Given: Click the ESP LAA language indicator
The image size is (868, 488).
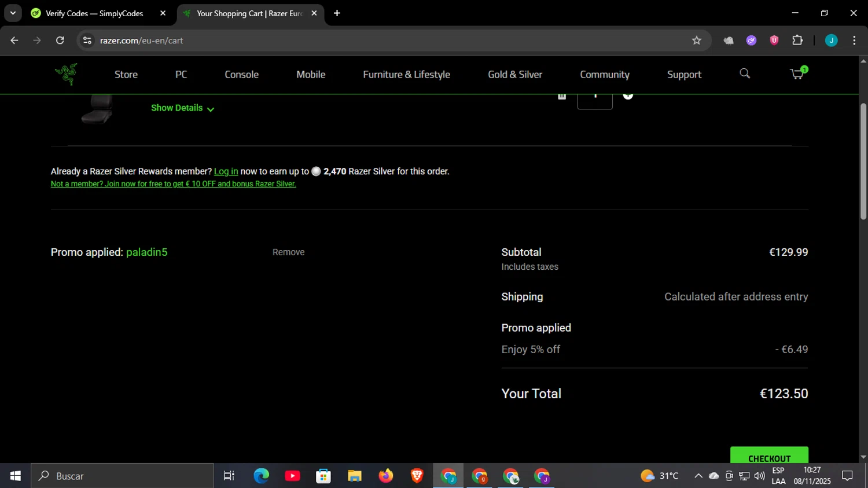Looking at the screenshot, I should pos(778,476).
